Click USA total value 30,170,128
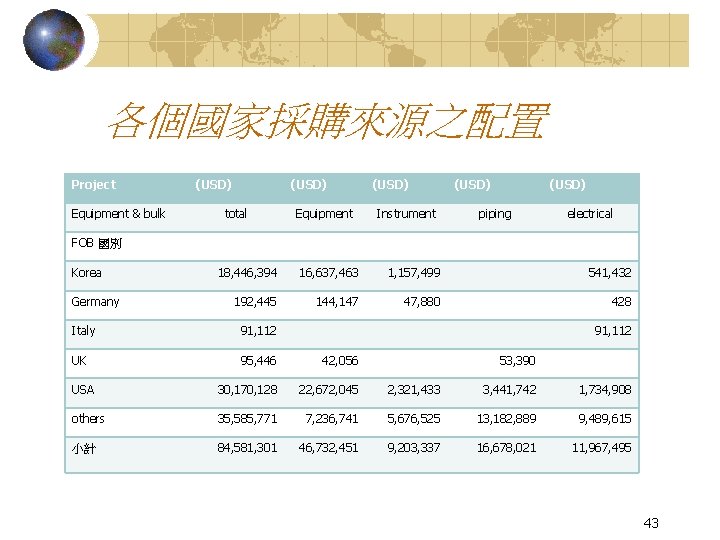 point(248,390)
